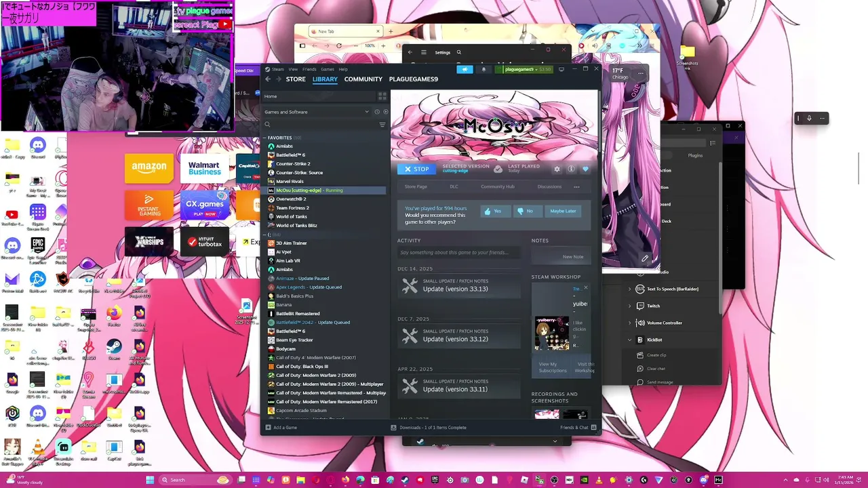Click the Steam back navigation arrow
Image resolution: width=868 pixels, height=488 pixels.
tap(268, 79)
